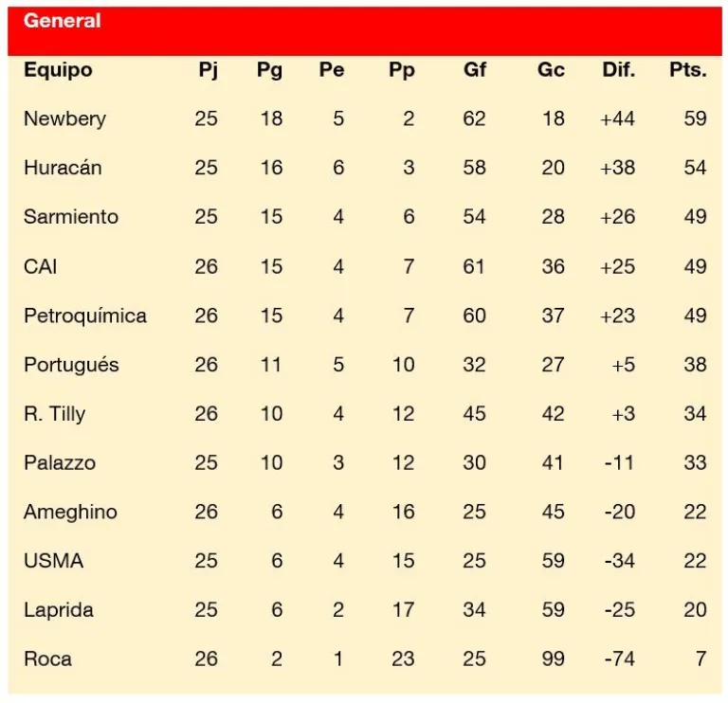Screen dimensions: 728x703
Task: Open the Sarmiento team entry
Action: tap(71, 217)
